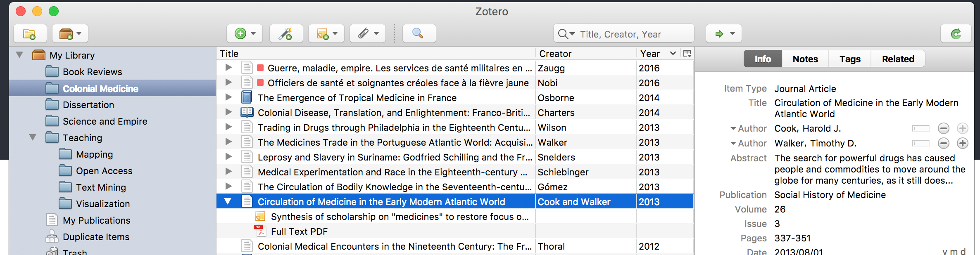This screenshot has height=255, width=980.
Task: Open the New Library dropdown button
Action: tap(70, 34)
